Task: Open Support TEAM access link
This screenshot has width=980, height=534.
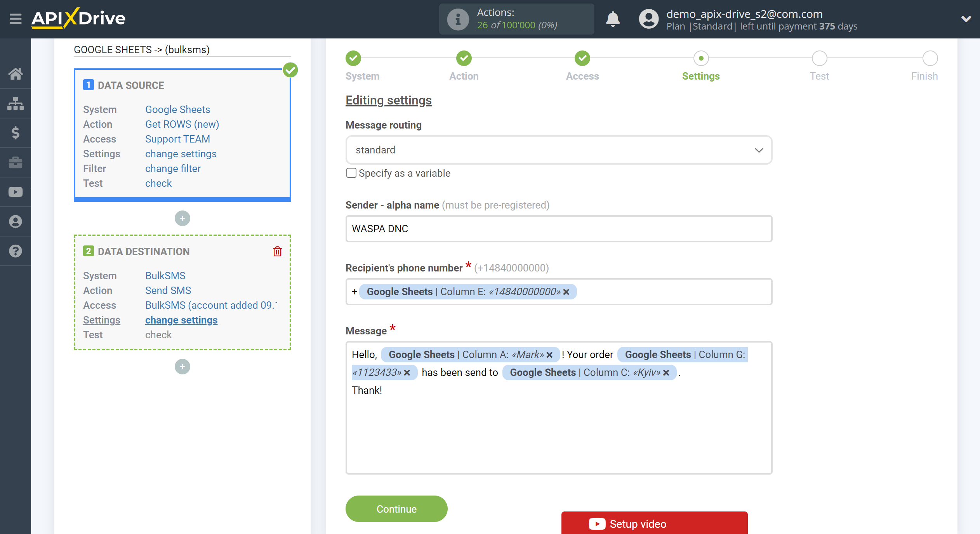Action: [177, 139]
